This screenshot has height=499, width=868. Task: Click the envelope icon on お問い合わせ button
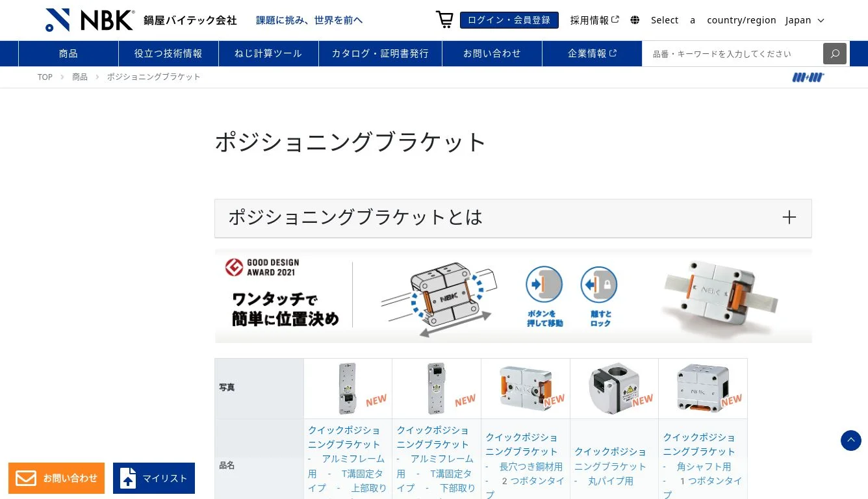[x=26, y=478]
